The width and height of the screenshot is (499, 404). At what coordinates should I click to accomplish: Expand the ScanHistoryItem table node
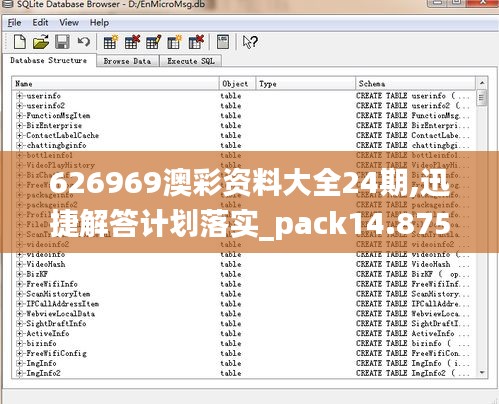pyautogui.click(x=19, y=294)
